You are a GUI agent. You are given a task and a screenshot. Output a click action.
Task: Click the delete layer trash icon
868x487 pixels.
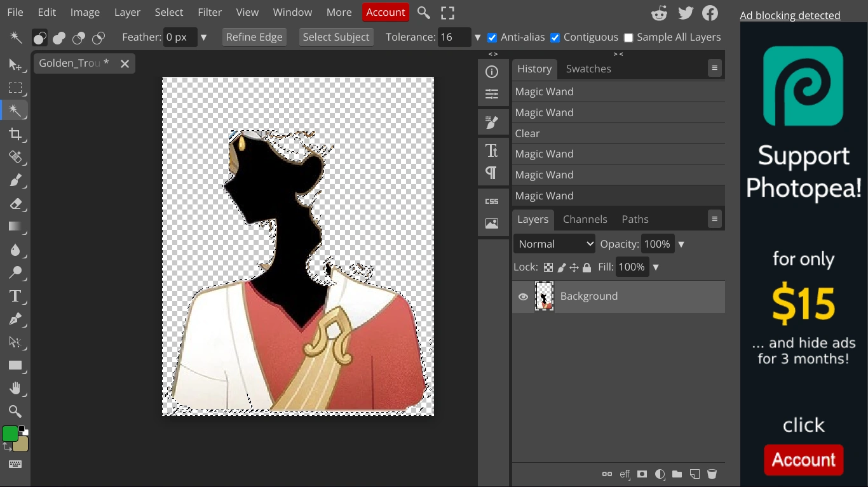712,474
